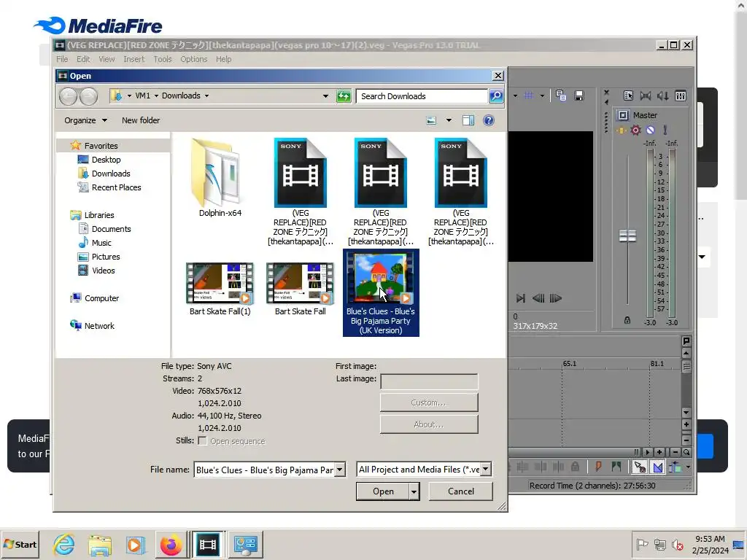Screen dimensions: 747x560
Task: Expand the Downloads breadcrumb arrow
Action: pyautogui.click(x=206, y=96)
